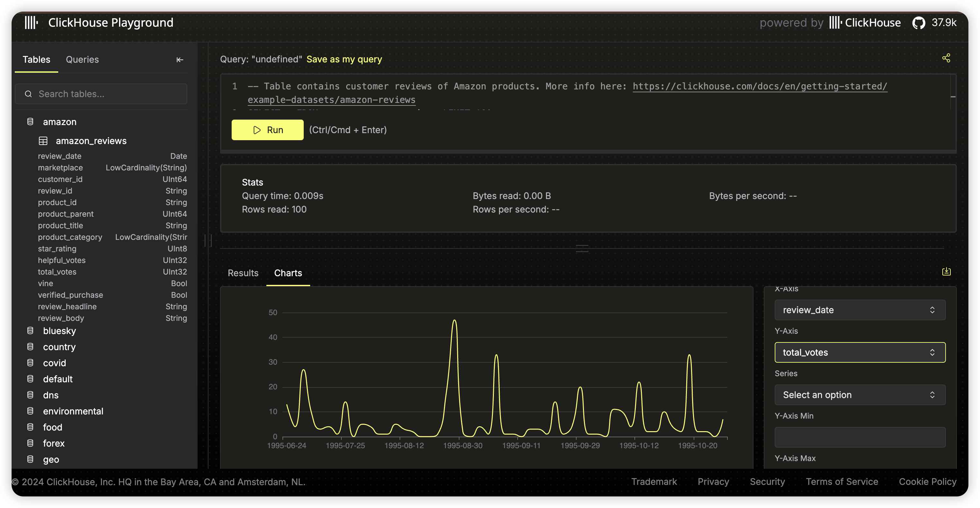Collapse the tables sidebar arrow icon

click(180, 60)
